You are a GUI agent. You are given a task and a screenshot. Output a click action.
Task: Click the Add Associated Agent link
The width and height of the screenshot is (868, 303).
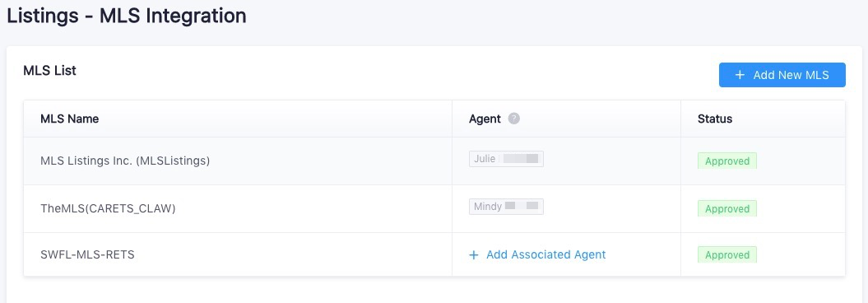point(537,254)
